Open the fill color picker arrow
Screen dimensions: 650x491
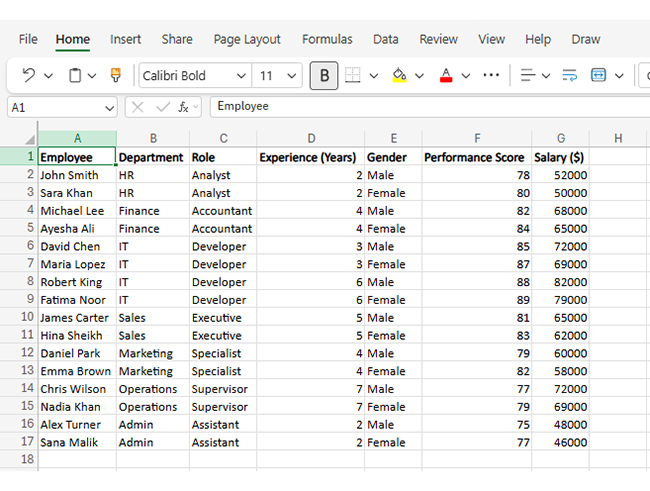pos(420,76)
